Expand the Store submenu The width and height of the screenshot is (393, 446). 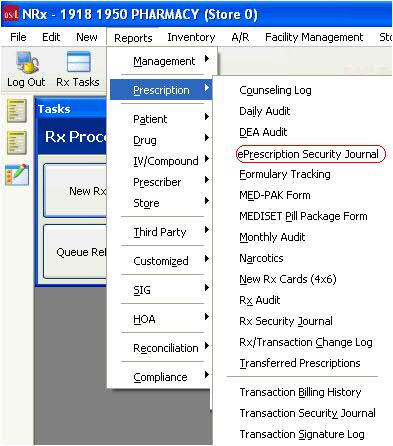pyautogui.click(x=161, y=203)
